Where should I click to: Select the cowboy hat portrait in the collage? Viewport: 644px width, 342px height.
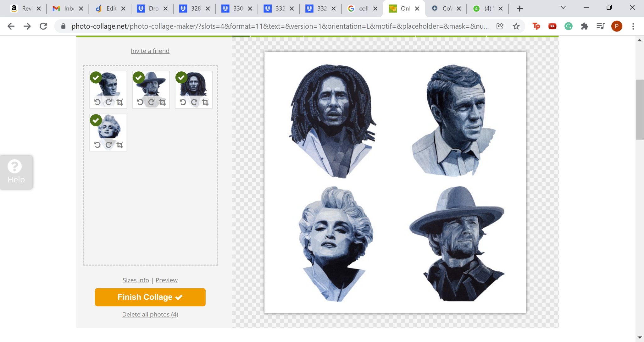[457, 244]
